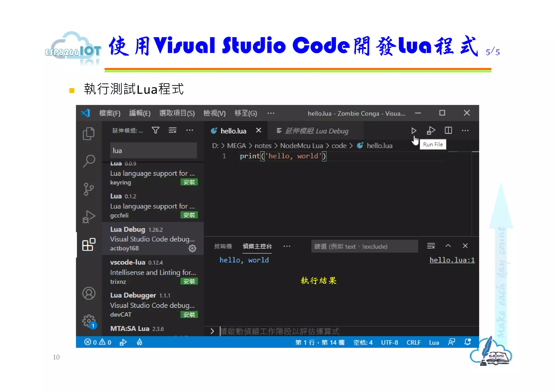This screenshot has width=555, height=392.
Task: Click the Debug File icon in editor toolbar
Action: (x=431, y=131)
